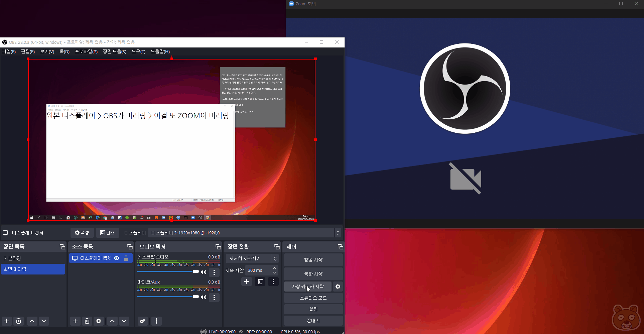The image size is (644, 334).
Task: Pop out the 제어 dock panel
Action: tap(340, 247)
